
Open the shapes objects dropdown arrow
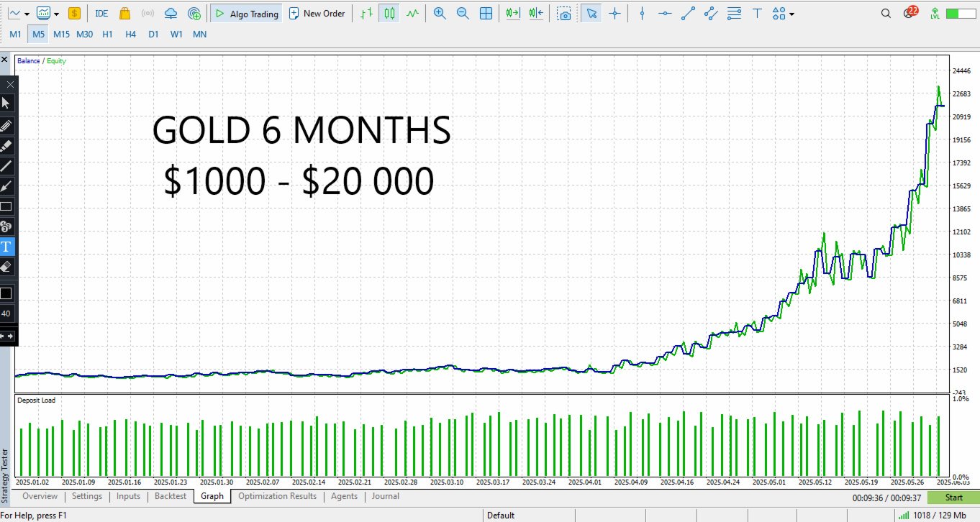tap(792, 14)
